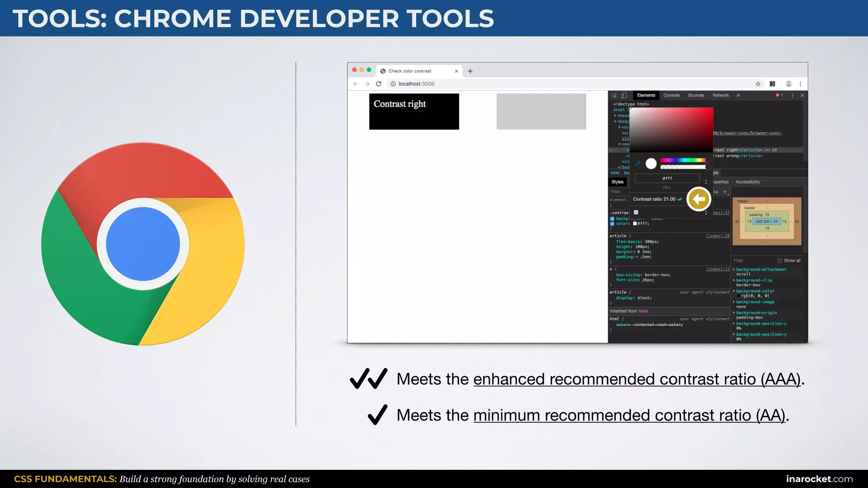This screenshot has height=488, width=868.
Task: Open the DevTools three-dot menu
Action: click(x=792, y=96)
